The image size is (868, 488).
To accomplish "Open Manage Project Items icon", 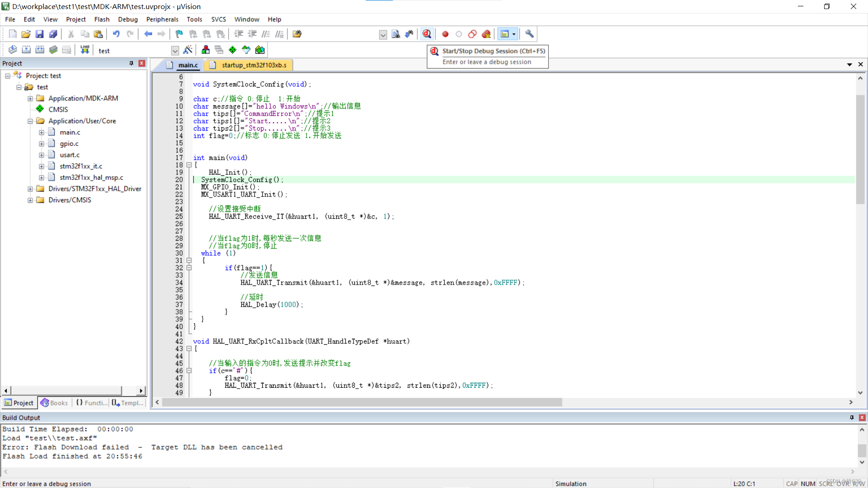I will pyautogui.click(x=206, y=50).
